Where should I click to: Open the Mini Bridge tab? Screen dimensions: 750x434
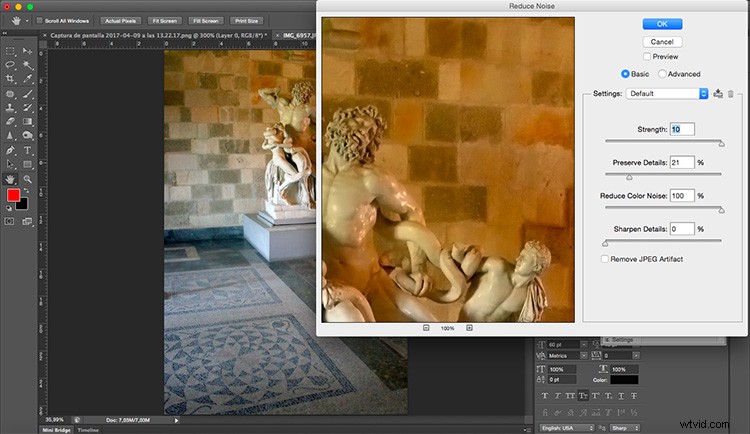(56, 430)
